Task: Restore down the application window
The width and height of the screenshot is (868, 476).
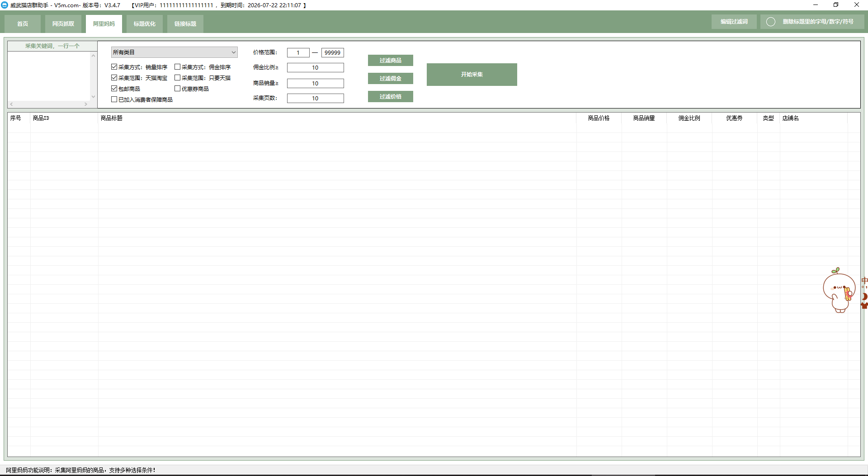Action: 835,5
